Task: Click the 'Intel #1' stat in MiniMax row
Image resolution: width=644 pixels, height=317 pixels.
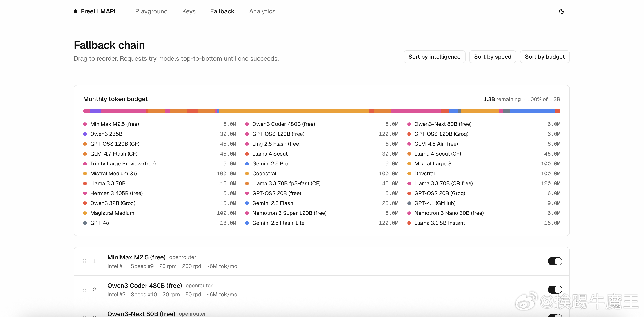Action: click(116, 266)
